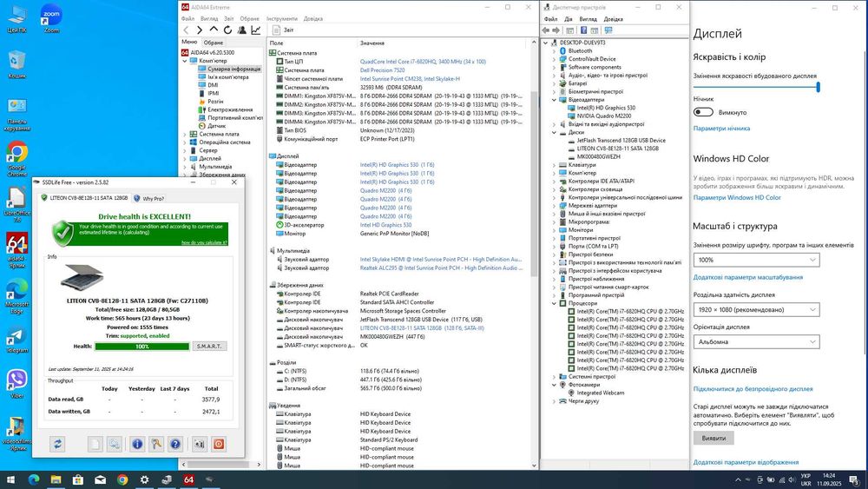This screenshot has width=868, height=489.
Task: Click the SSDLife refresh arrows icon
Action: tap(57, 444)
